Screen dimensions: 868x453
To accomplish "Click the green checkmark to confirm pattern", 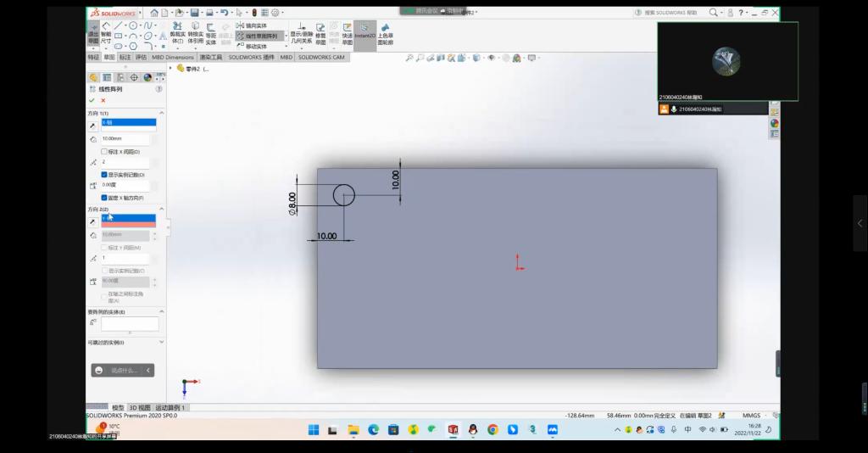I will 92,100.
